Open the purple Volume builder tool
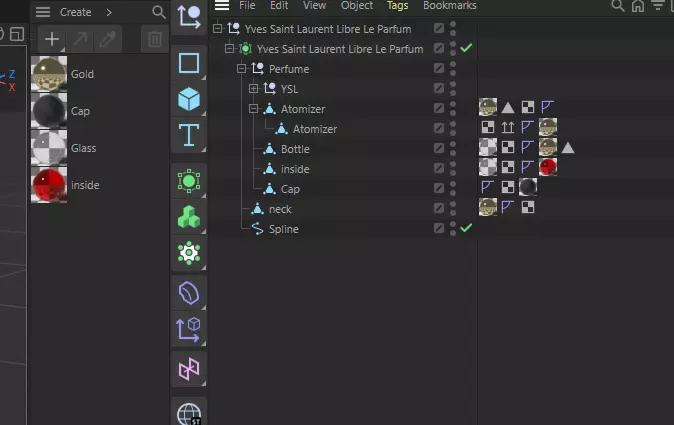Screen dimensions: 674x425 pos(189,330)
